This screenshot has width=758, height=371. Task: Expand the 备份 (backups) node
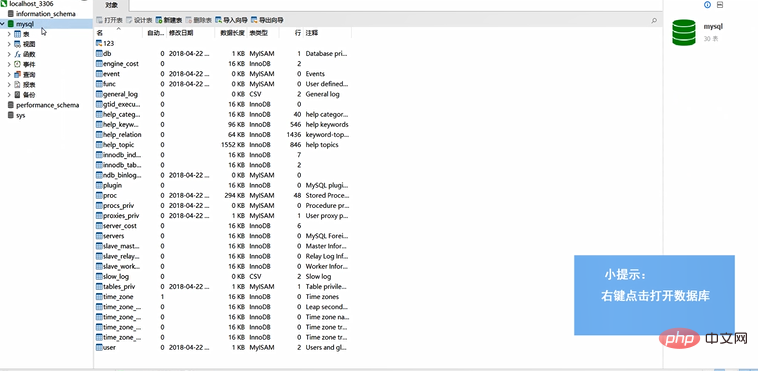[9, 95]
